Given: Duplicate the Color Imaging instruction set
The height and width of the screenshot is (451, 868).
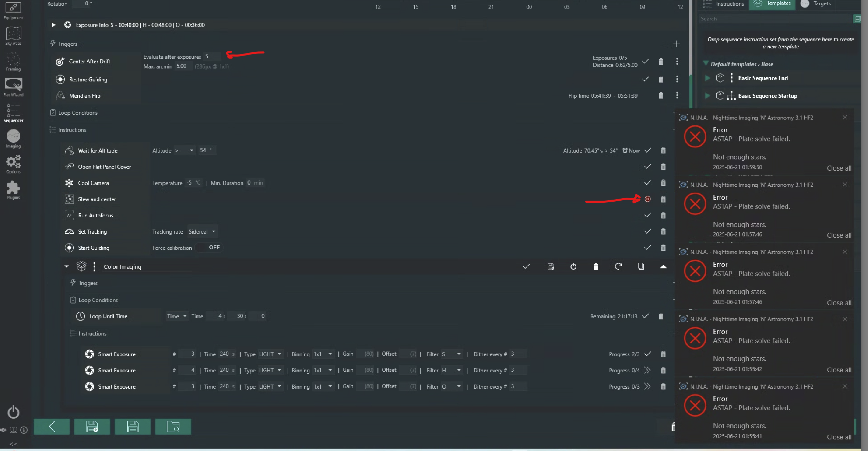Looking at the screenshot, I should click(641, 266).
